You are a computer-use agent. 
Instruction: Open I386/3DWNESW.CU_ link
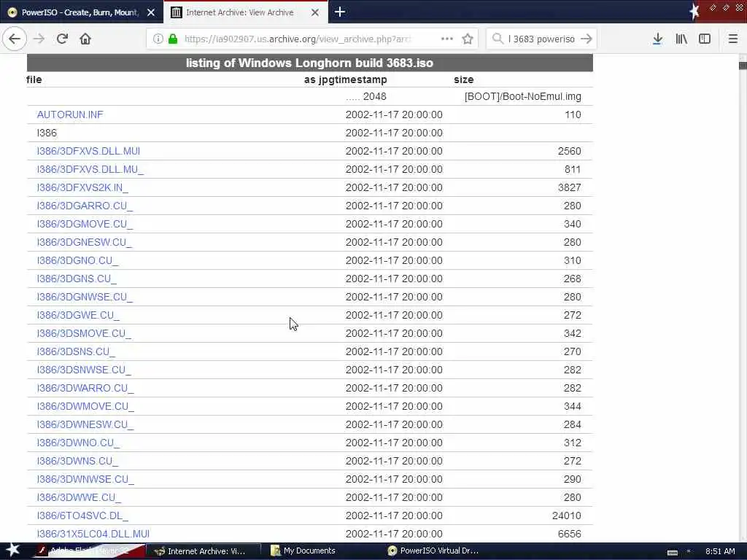point(85,424)
